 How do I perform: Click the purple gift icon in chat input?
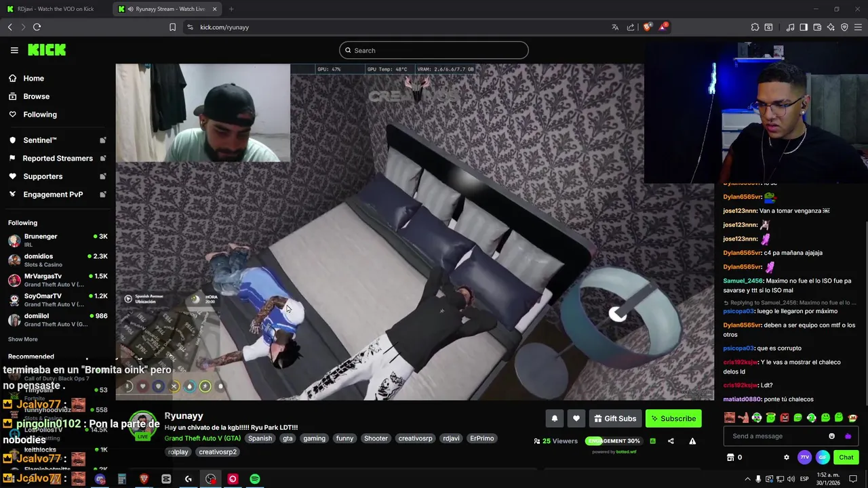[x=848, y=436]
